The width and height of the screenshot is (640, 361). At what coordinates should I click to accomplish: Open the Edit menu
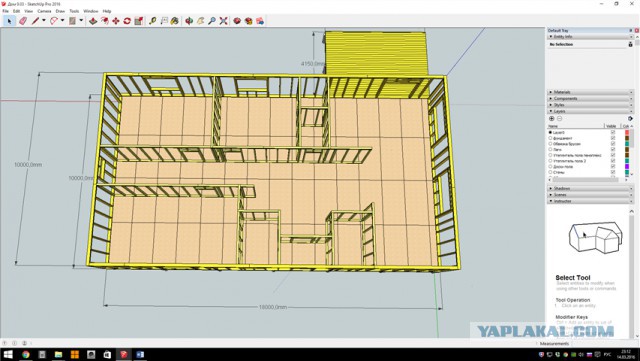tap(16, 11)
